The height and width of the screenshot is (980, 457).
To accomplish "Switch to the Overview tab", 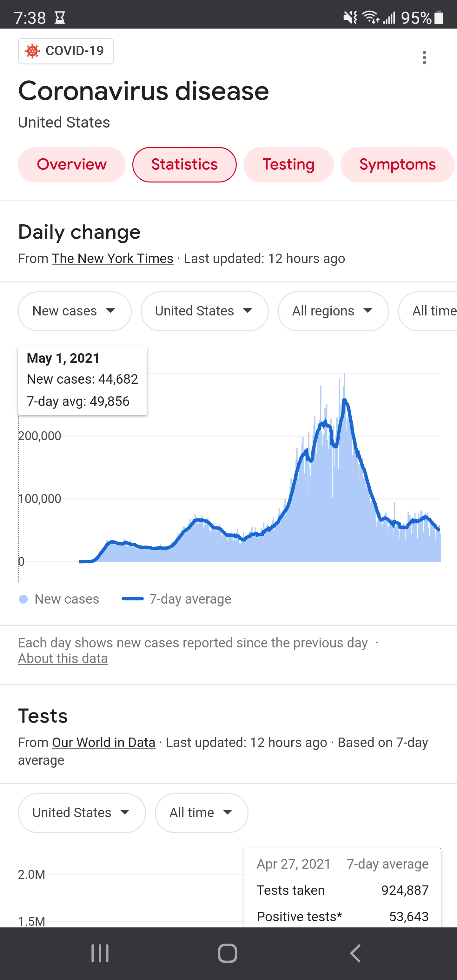I will (x=71, y=165).
